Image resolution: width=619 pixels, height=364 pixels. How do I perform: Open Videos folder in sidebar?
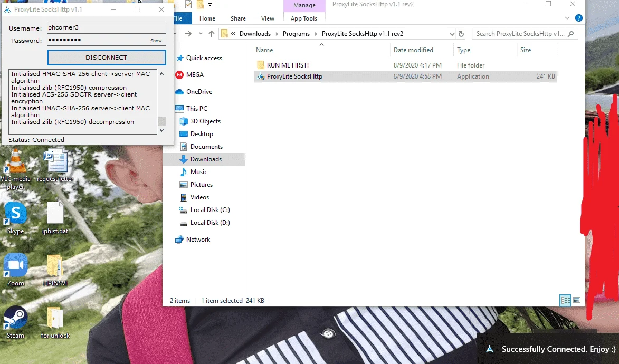point(199,197)
